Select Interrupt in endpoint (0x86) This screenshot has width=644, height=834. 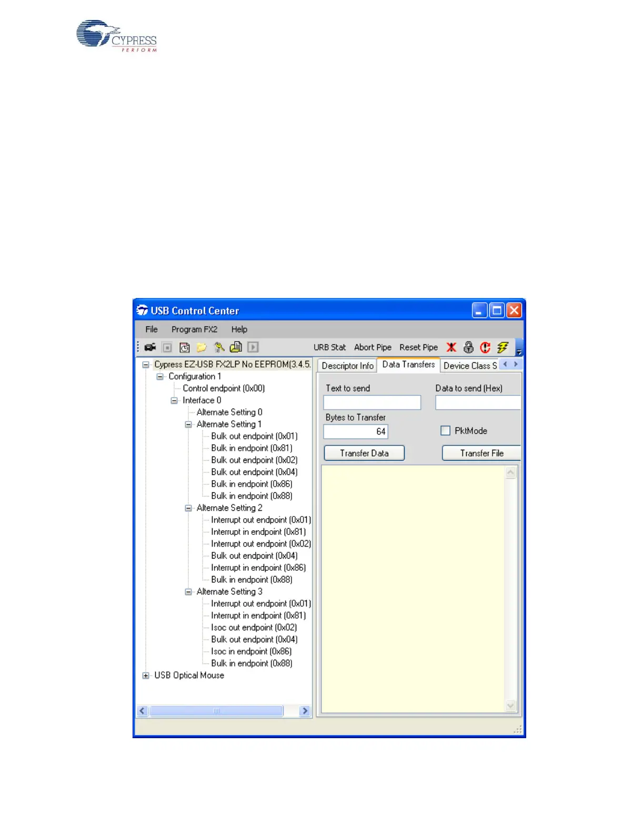coord(258,568)
